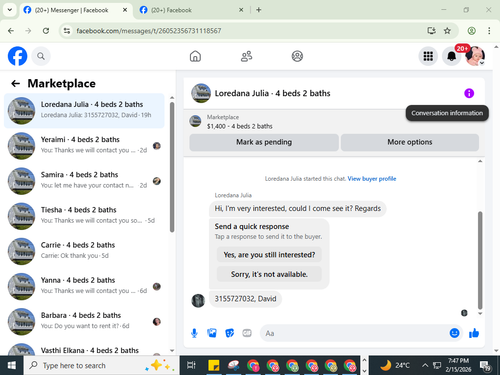Open Windows notification center icon
500x375 pixels.
pos(485,365)
